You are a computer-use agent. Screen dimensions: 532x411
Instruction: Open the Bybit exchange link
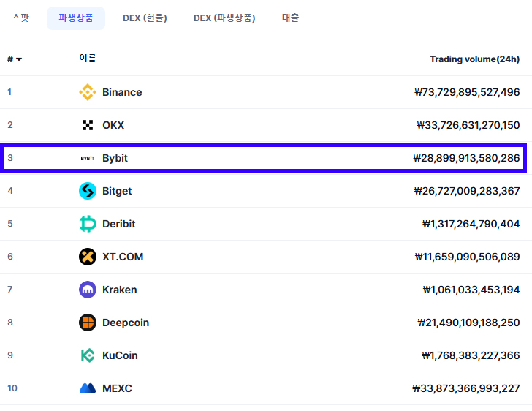tap(115, 158)
